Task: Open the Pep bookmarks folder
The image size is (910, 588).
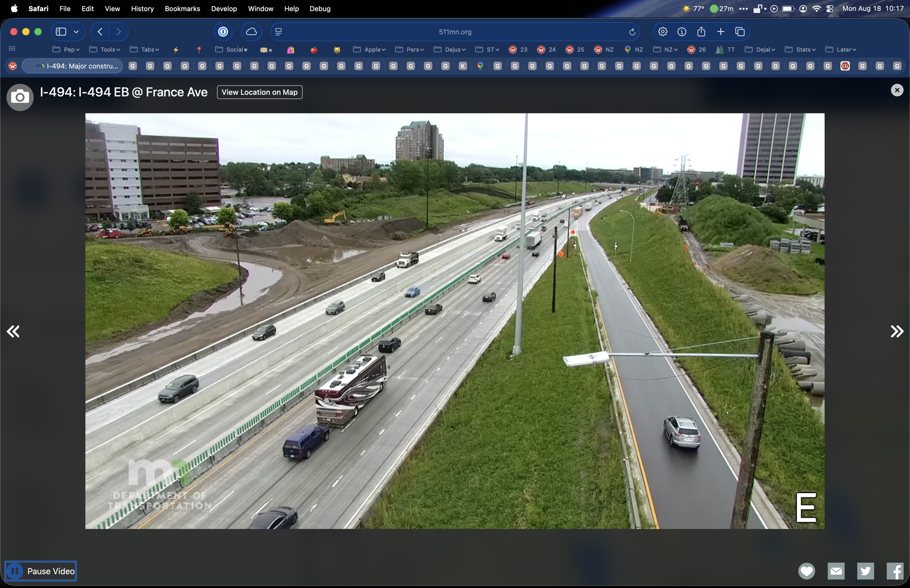Action: pos(66,49)
